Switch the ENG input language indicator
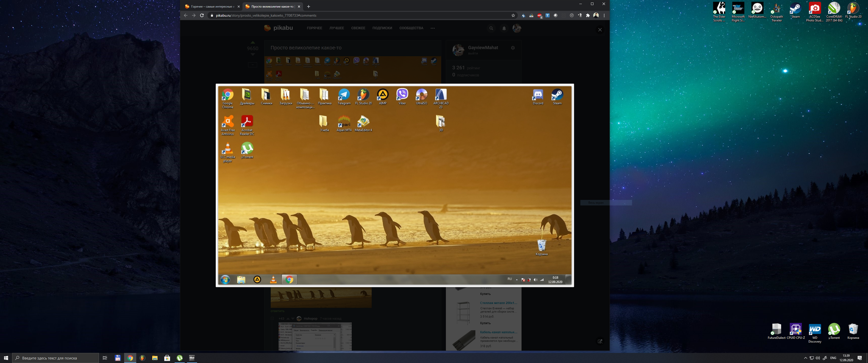Image resolution: width=868 pixels, height=363 pixels. click(833, 358)
